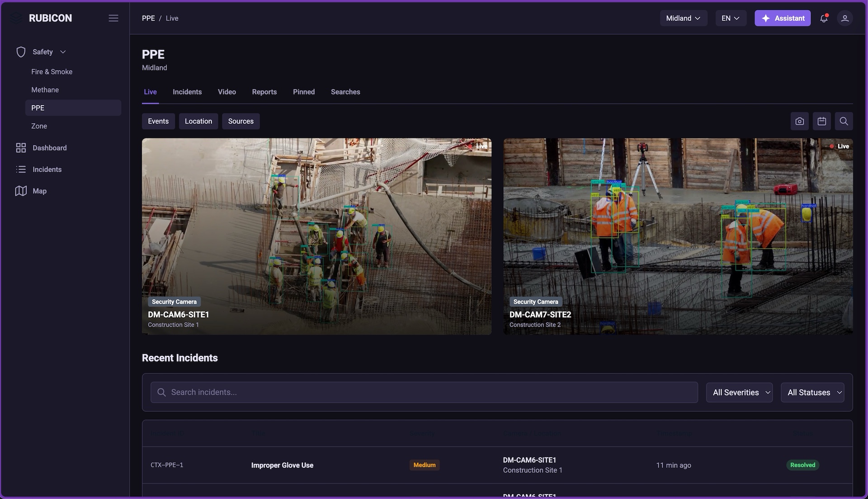868x499 pixels.
Task: Open the Midland site dropdown
Action: coord(684,18)
